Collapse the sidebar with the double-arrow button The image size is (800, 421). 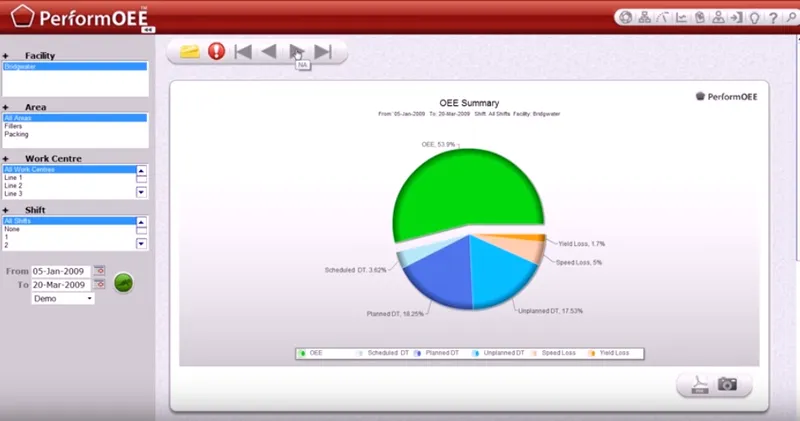click(148, 30)
